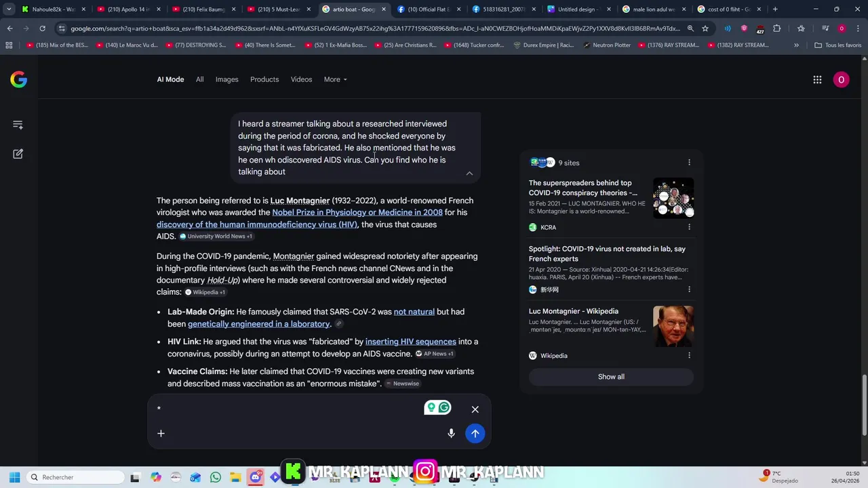The width and height of the screenshot is (868, 488).
Task: Open the Nobel Prize in Physiology or Medicine link
Action: click(357, 212)
